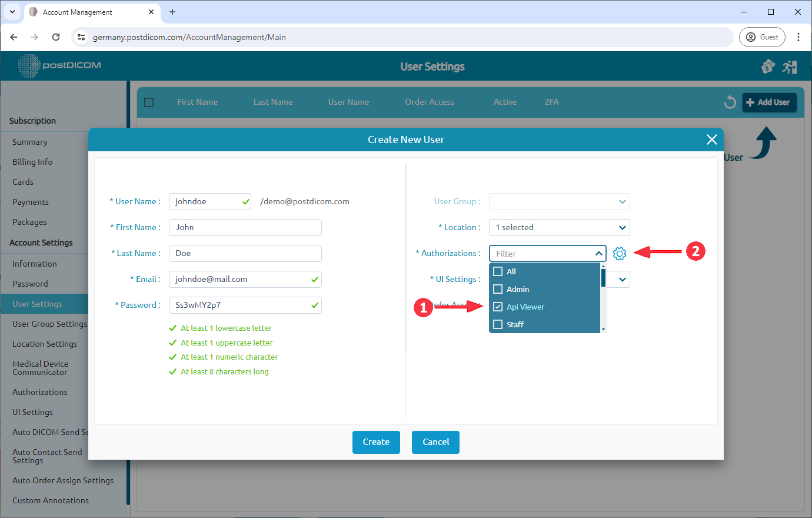Screen dimensions: 812x518
Task: Select the All authorizations checkbox
Action: (497, 271)
